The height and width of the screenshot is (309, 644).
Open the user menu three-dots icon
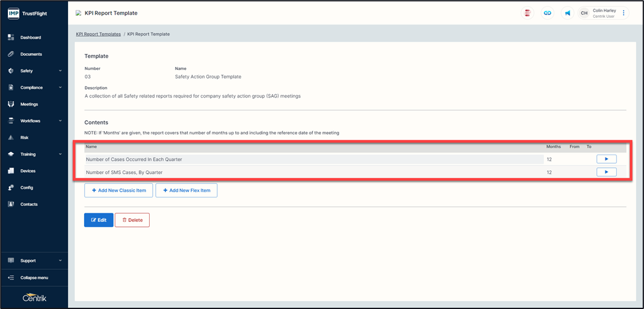coord(624,13)
